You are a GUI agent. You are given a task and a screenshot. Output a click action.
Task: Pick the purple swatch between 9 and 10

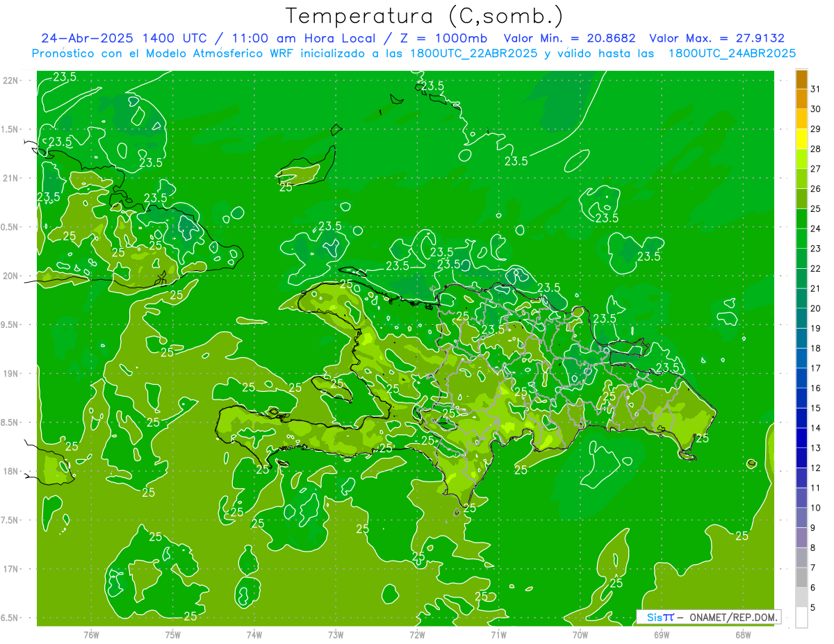(801, 518)
